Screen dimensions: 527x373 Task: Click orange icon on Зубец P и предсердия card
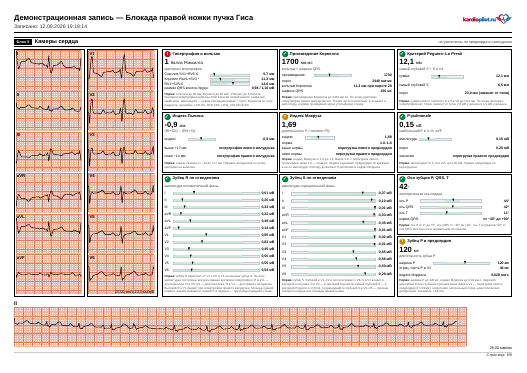pyautogui.click(x=402, y=241)
